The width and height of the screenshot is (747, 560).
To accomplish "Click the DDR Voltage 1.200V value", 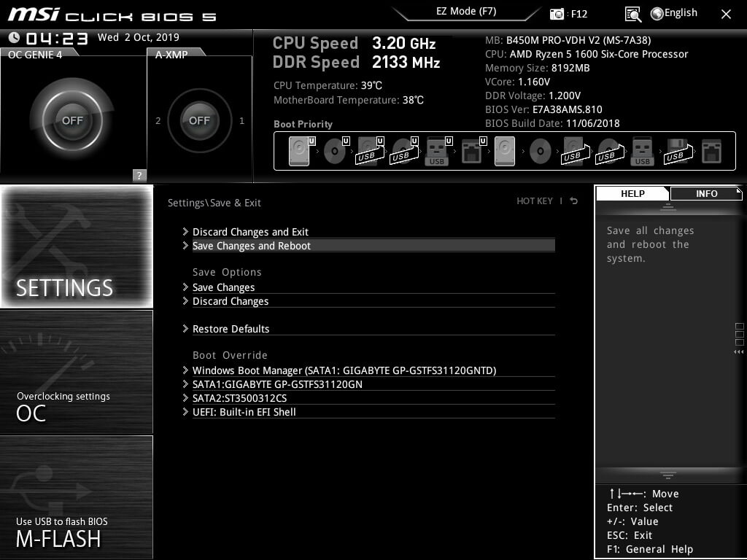I will click(565, 96).
